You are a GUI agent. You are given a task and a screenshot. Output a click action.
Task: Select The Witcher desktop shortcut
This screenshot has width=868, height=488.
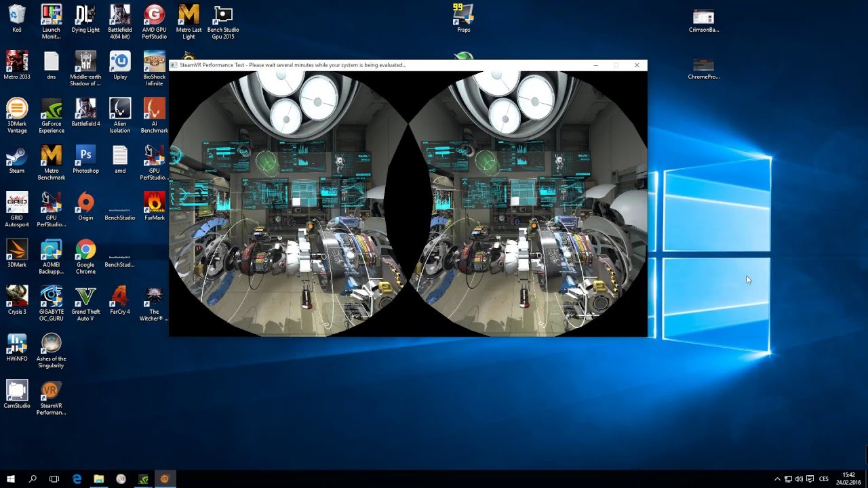154,303
